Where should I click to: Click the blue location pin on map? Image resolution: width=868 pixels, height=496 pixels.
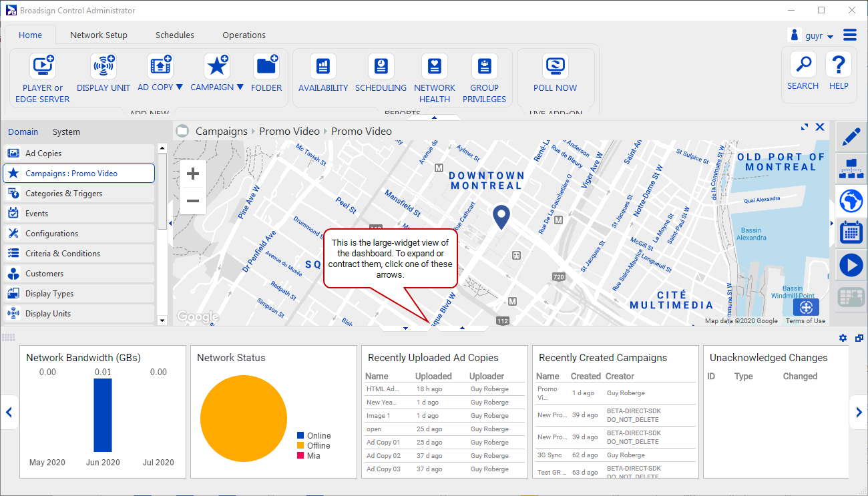coord(501,217)
